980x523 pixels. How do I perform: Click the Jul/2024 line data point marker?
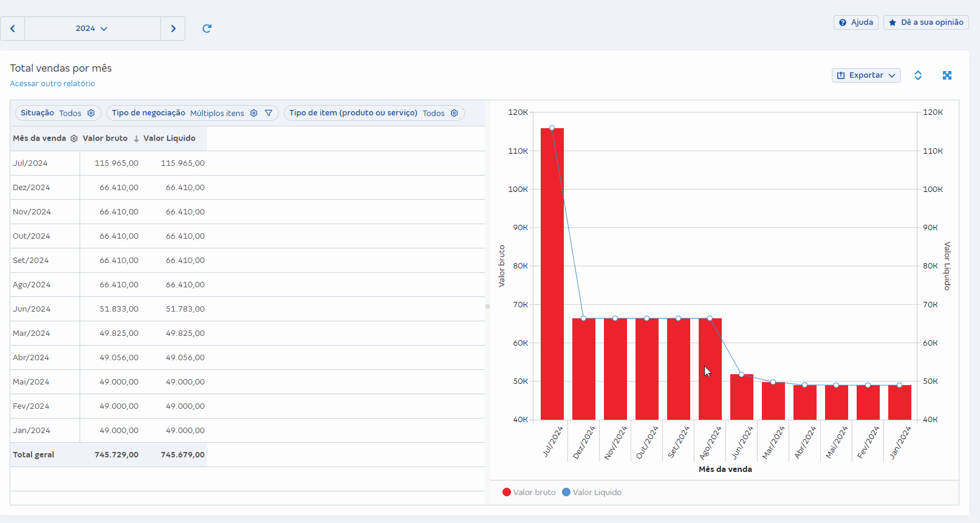pos(552,128)
